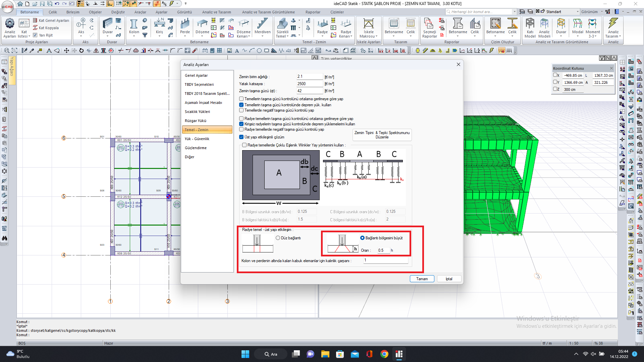Open the Birleşim ribbon tab

pyautogui.click(x=73, y=12)
